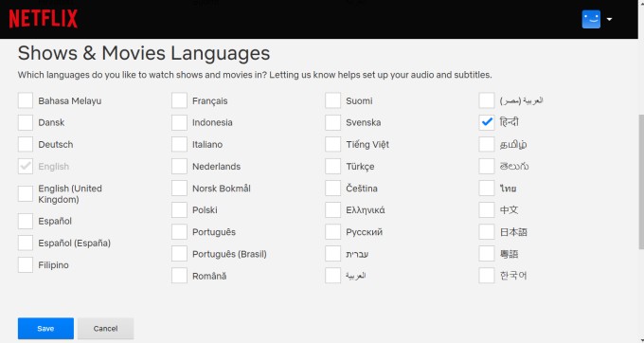Open the Netflix logo home link
The width and height of the screenshot is (644, 343).
click(44, 19)
